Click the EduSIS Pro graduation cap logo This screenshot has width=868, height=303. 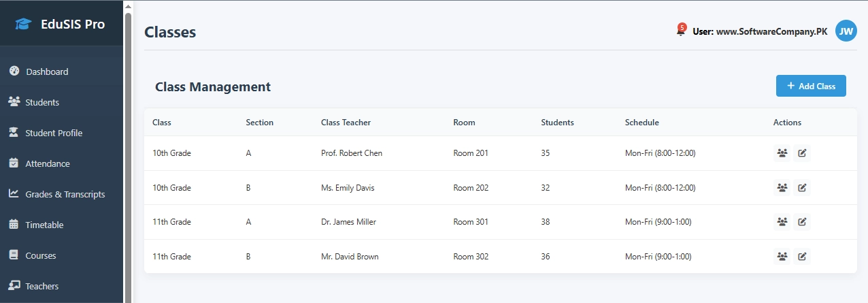coord(24,24)
